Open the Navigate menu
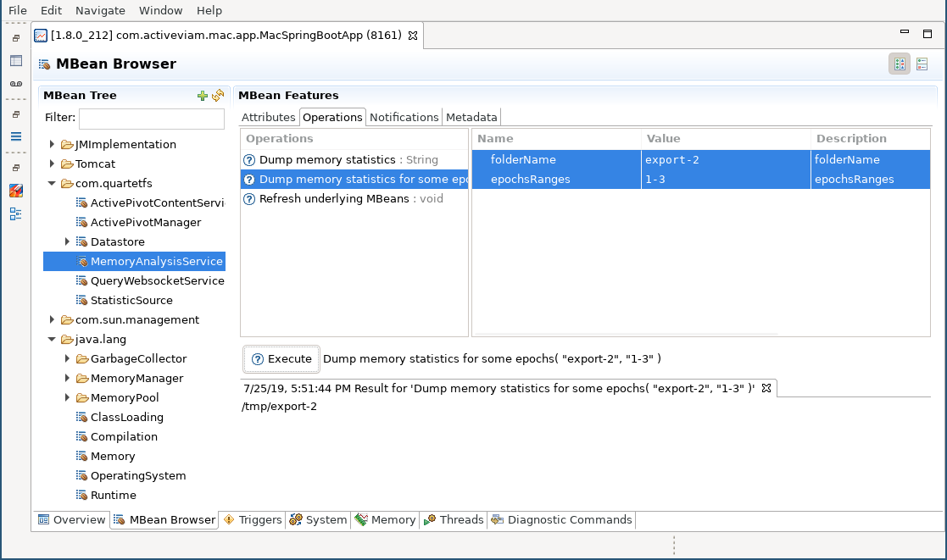The height and width of the screenshot is (560, 947). (x=100, y=10)
